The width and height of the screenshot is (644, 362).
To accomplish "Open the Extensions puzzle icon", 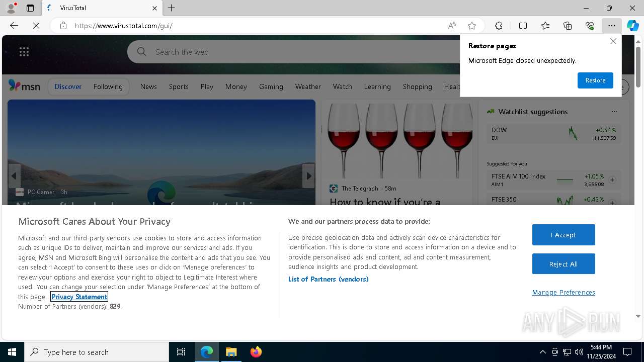I will [499, 26].
